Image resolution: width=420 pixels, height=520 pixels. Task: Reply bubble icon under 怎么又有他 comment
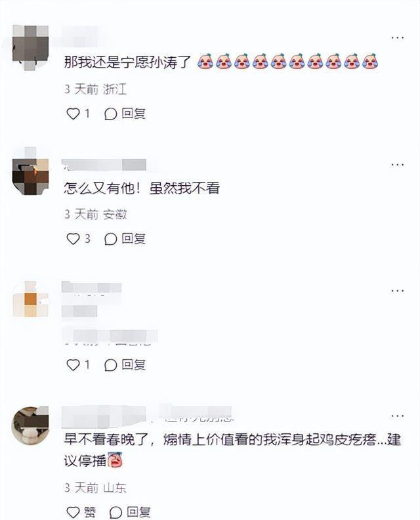pyautogui.click(x=110, y=239)
